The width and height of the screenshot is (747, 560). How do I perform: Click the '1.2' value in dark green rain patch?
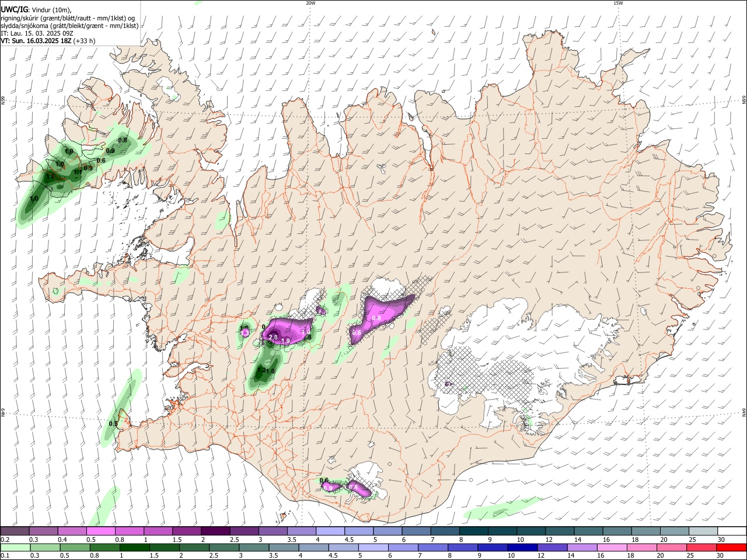click(x=261, y=370)
